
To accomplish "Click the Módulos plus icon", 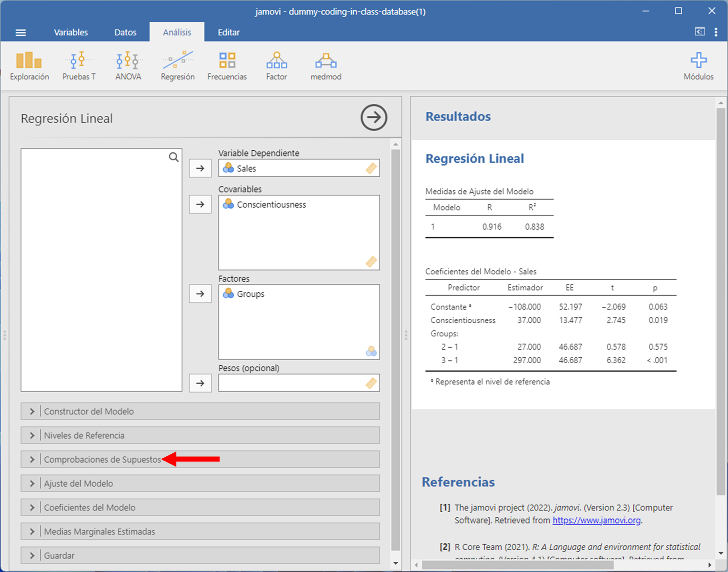I will 698,61.
